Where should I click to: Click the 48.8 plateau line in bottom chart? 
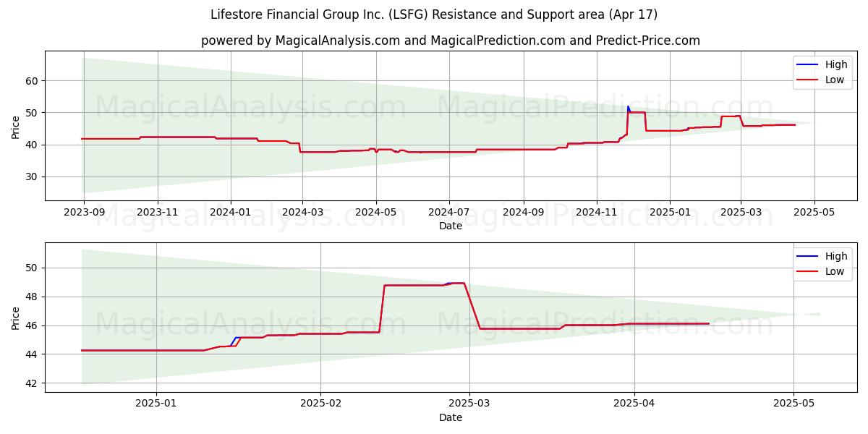[413, 285]
